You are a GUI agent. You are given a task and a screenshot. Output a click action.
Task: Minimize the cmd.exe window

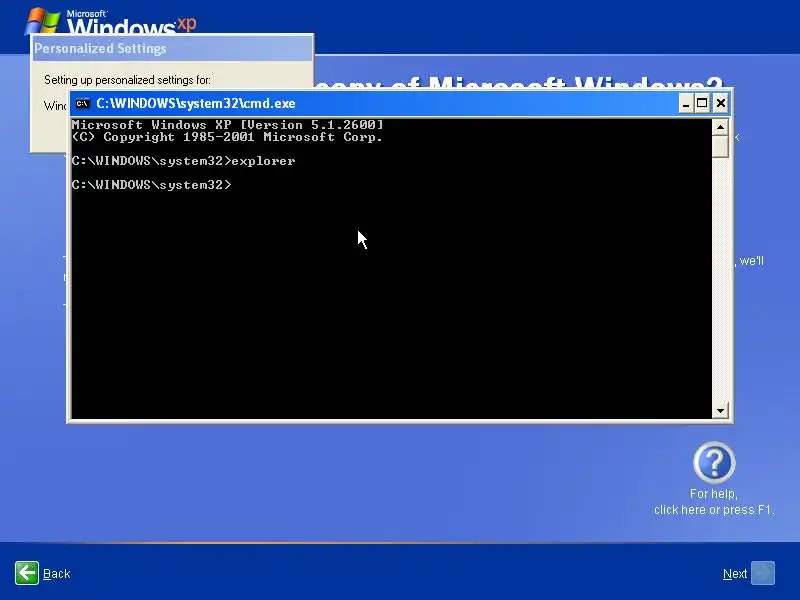coord(686,104)
